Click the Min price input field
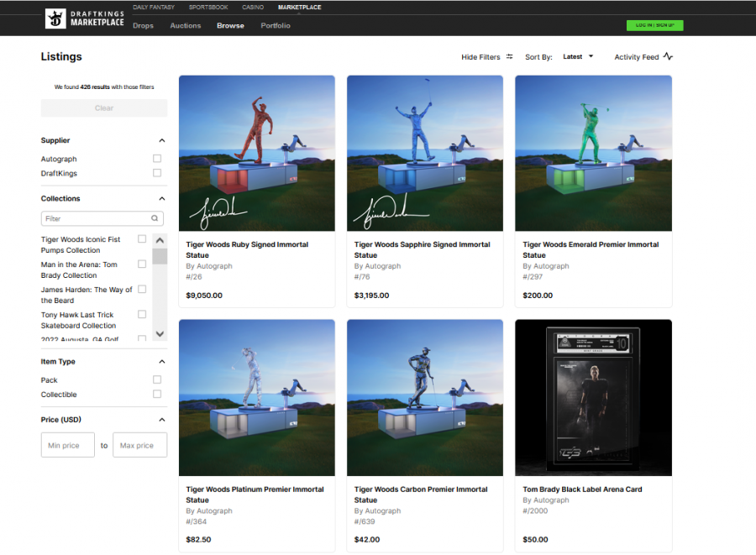This screenshot has height=555, width=756. (68, 445)
